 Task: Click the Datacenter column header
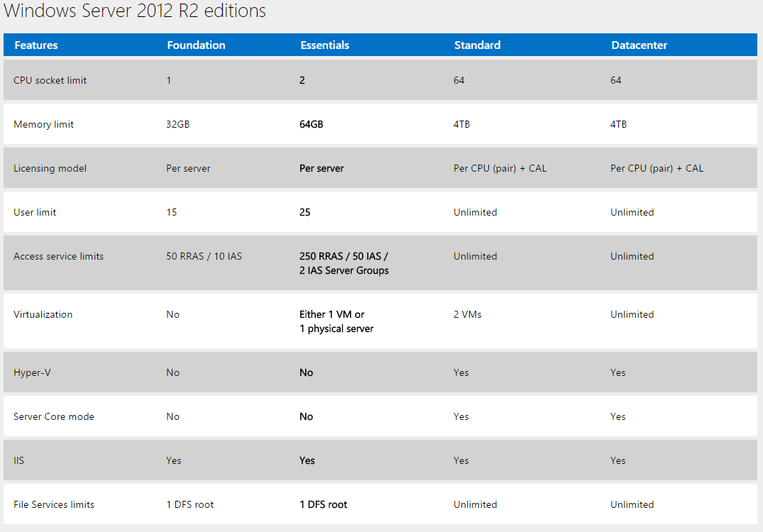pyautogui.click(x=639, y=45)
